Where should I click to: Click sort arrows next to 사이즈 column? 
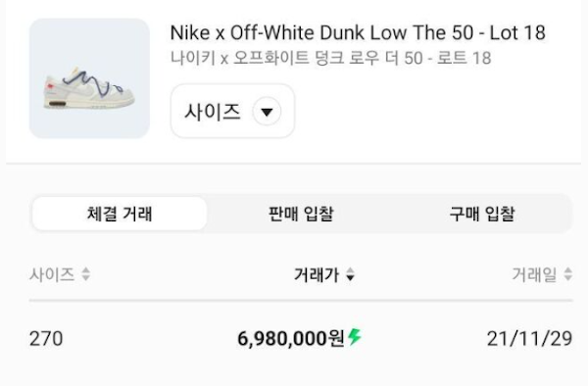point(86,274)
